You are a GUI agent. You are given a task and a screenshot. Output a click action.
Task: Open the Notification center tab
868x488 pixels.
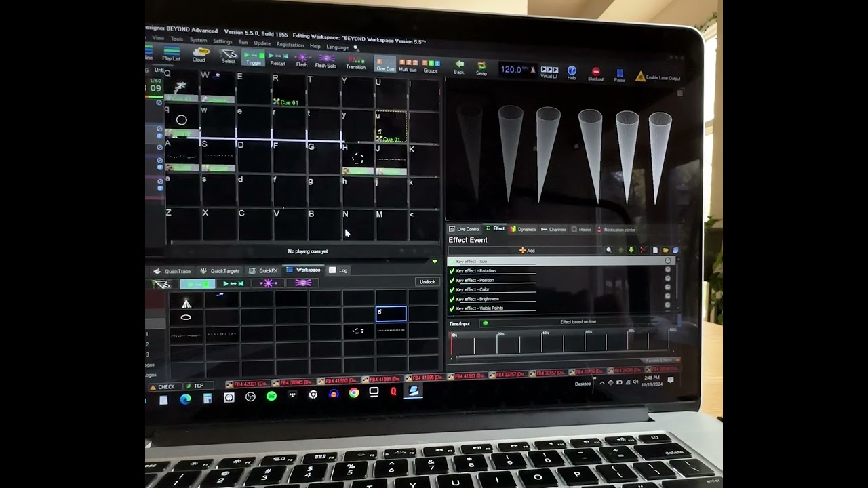point(616,230)
